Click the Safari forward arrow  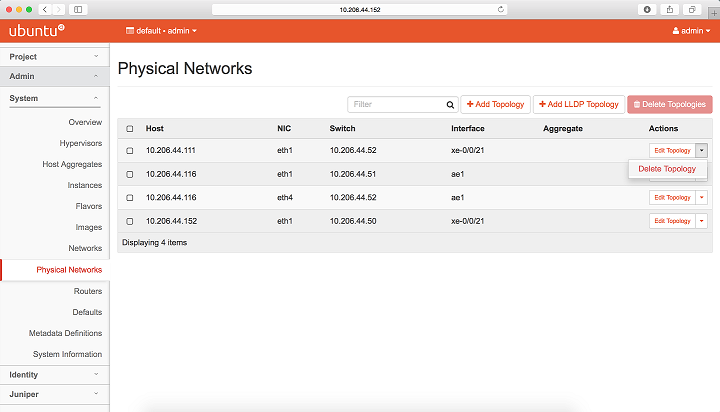click(x=58, y=9)
